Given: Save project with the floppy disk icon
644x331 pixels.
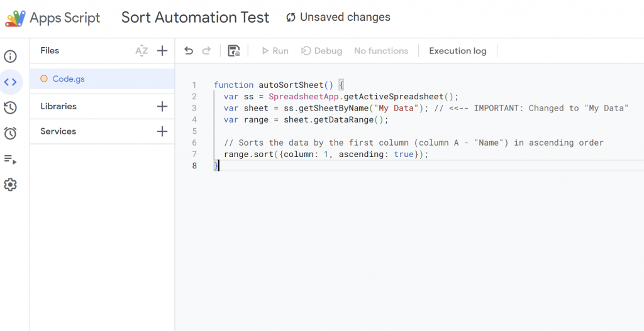Looking at the screenshot, I should point(234,51).
